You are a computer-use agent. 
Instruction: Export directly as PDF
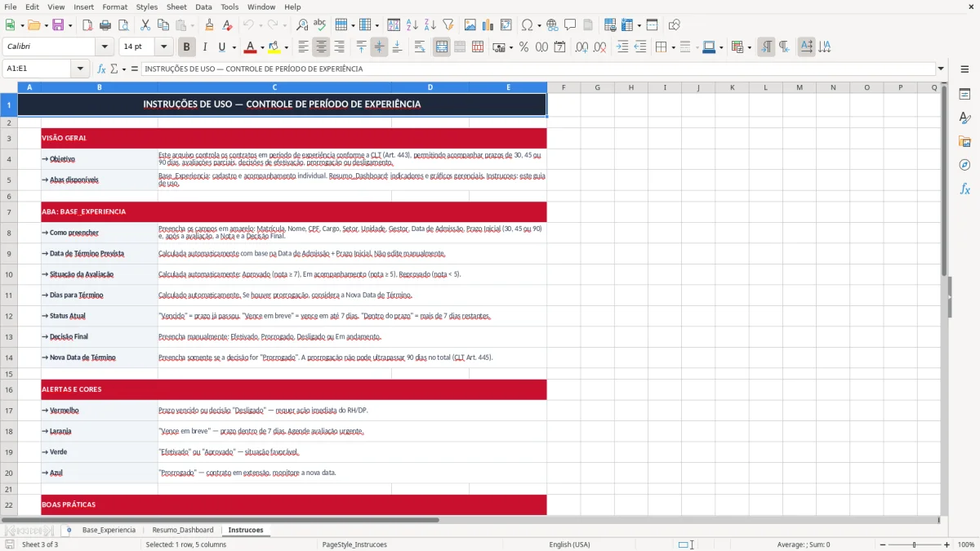[x=87, y=25]
